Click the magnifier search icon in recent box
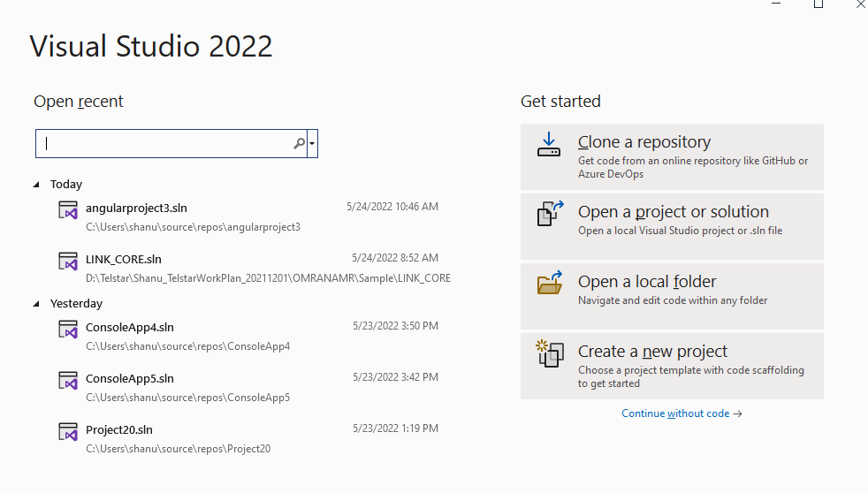This screenshot has height=493, width=868. [x=299, y=144]
